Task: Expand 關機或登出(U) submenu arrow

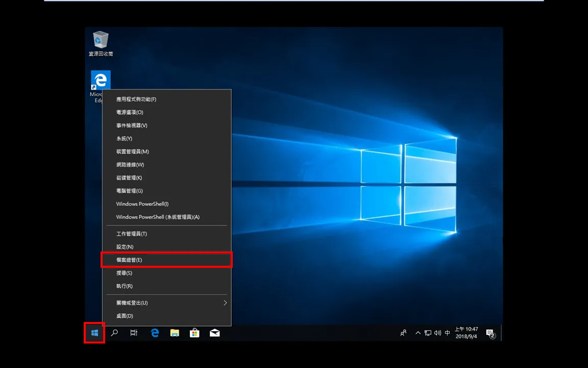Action: click(225, 303)
